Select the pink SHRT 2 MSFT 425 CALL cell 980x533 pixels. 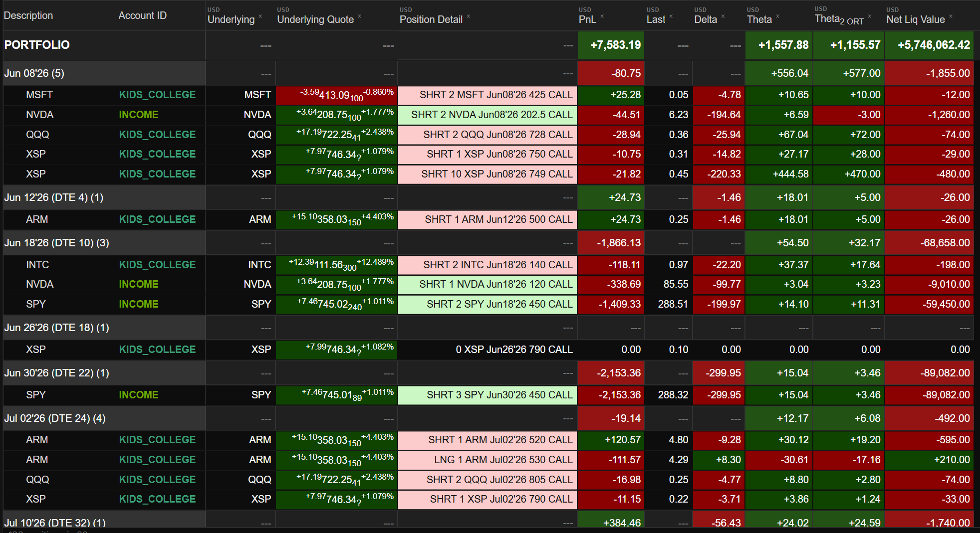pos(488,95)
